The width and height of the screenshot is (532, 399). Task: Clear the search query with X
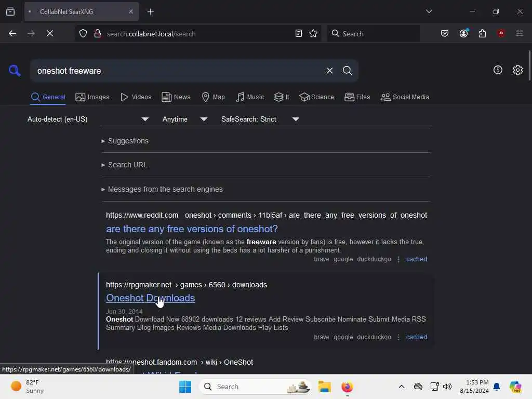(x=329, y=71)
